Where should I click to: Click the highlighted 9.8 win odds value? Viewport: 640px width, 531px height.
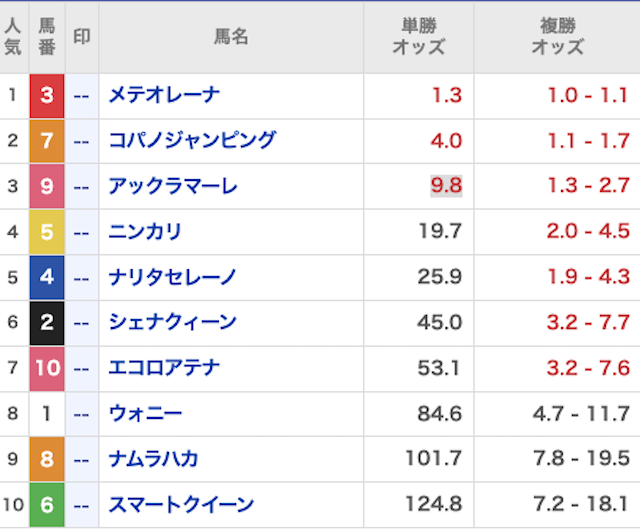[446, 186]
